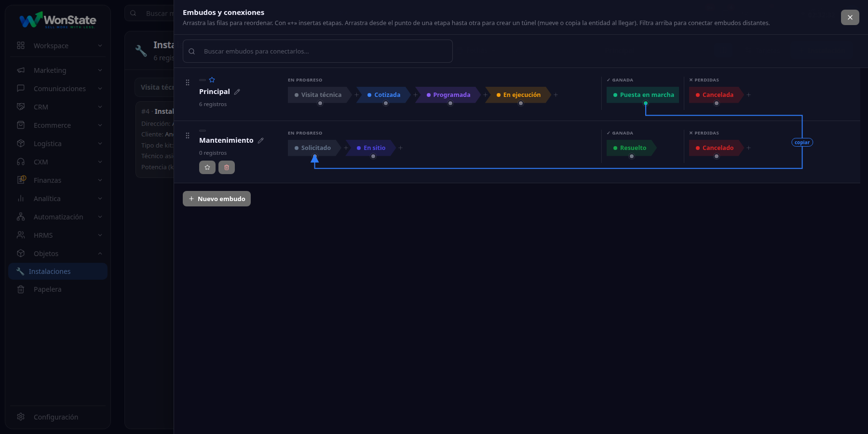The image size is (868, 434).
Task: Click the Nuevo embudo button
Action: click(x=217, y=199)
